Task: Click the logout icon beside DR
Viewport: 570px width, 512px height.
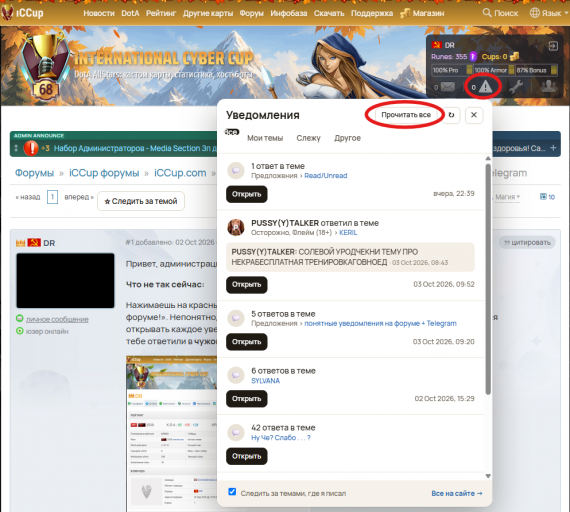Action: pyautogui.click(x=553, y=46)
